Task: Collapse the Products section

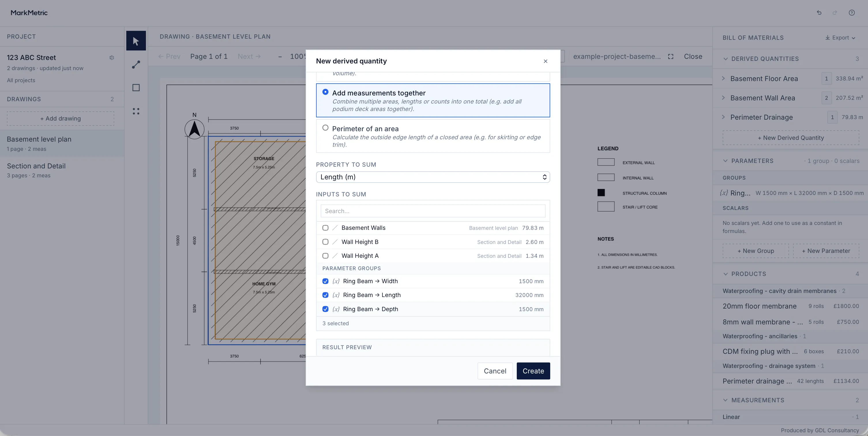Action: 725,274
